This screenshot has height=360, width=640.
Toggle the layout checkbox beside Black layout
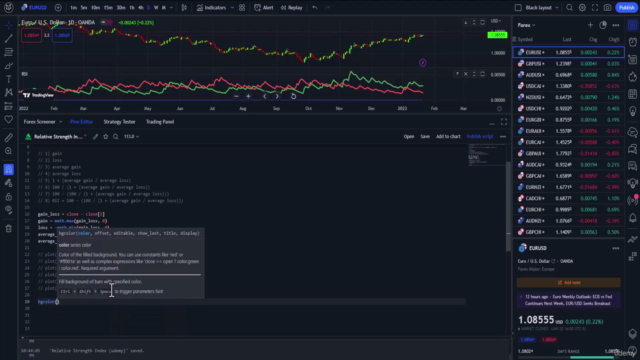[x=518, y=7]
